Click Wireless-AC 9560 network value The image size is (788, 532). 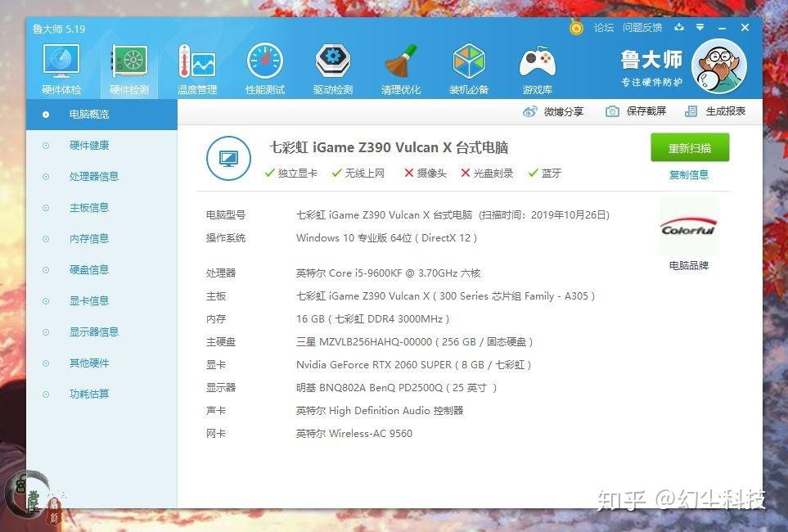click(353, 434)
